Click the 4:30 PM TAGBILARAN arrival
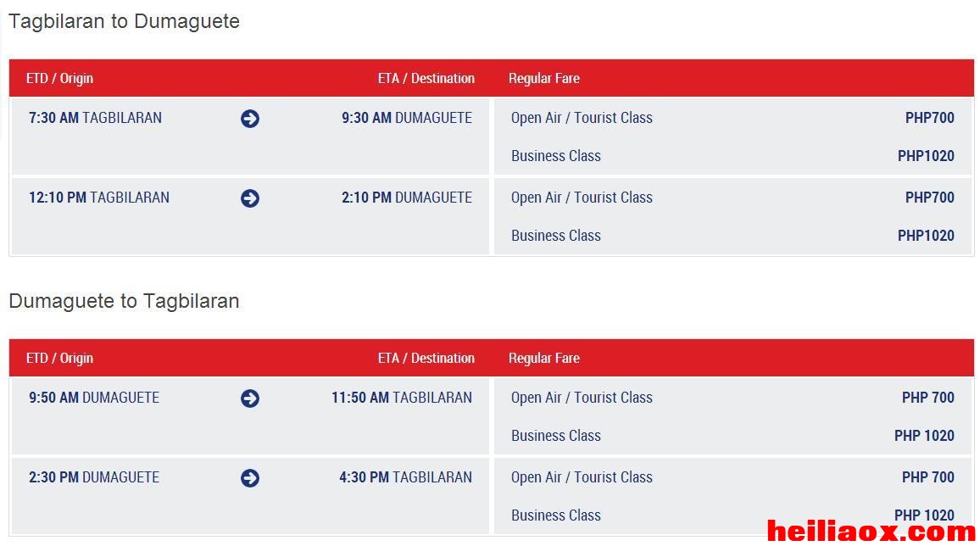980x546 pixels. click(405, 478)
